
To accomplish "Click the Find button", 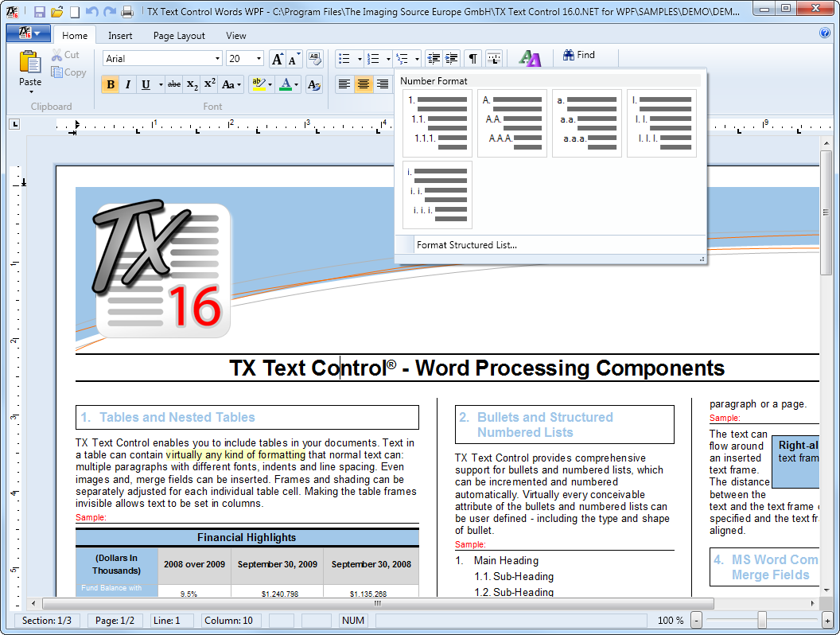I will 578,55.
